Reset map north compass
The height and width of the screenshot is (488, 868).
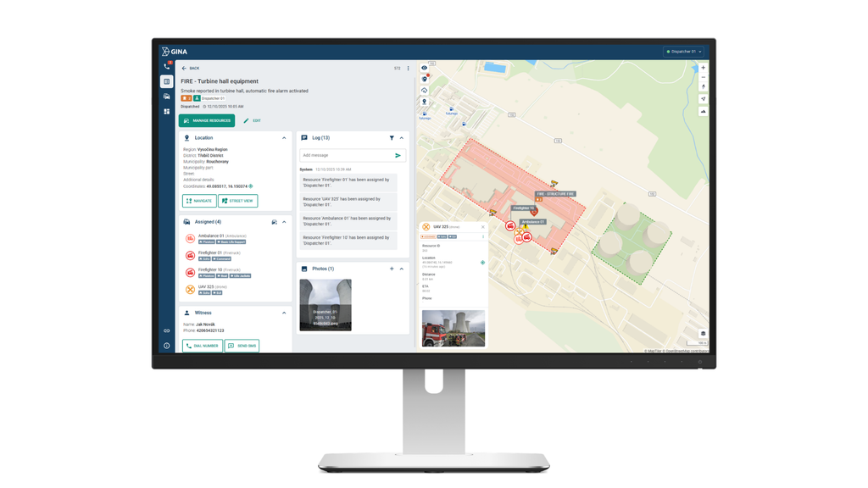(703, 87)
